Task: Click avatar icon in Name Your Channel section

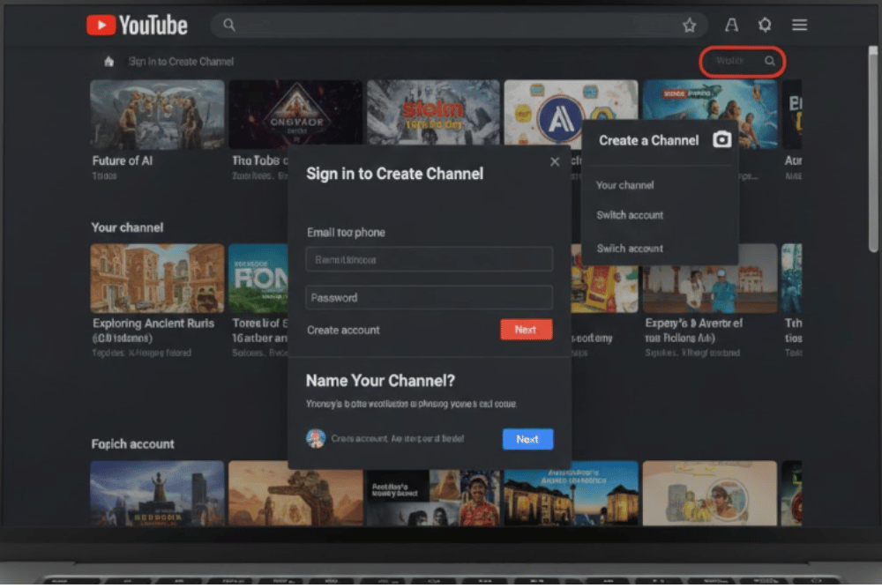Action: pos(316,438)
